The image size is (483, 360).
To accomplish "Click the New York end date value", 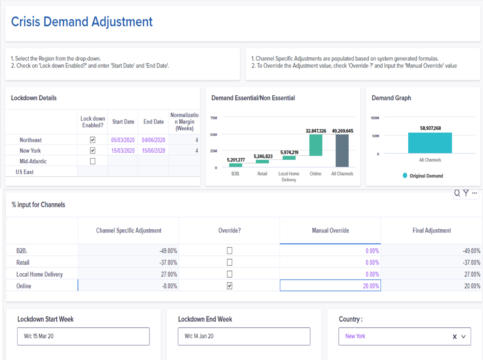I will 153,150.
